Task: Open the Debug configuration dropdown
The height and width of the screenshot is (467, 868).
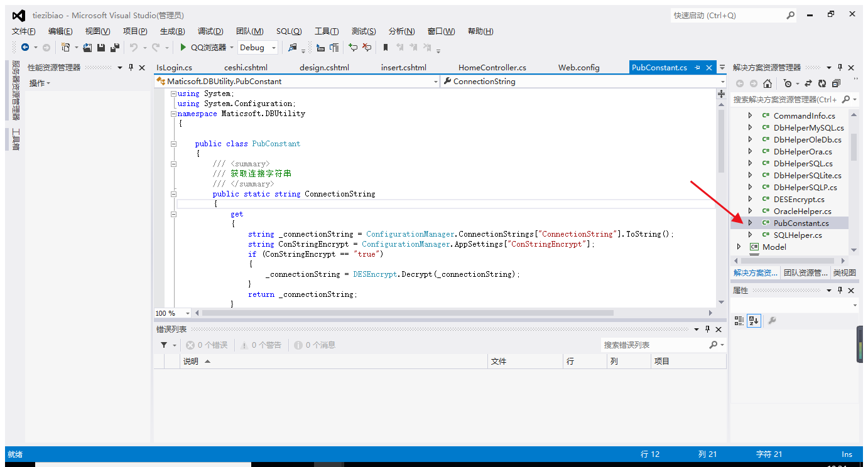Action: pyautogui.click(x=258, y=47)
